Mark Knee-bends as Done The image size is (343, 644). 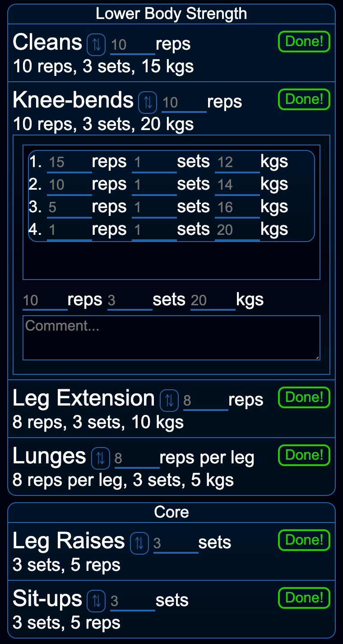pos(304,99)
